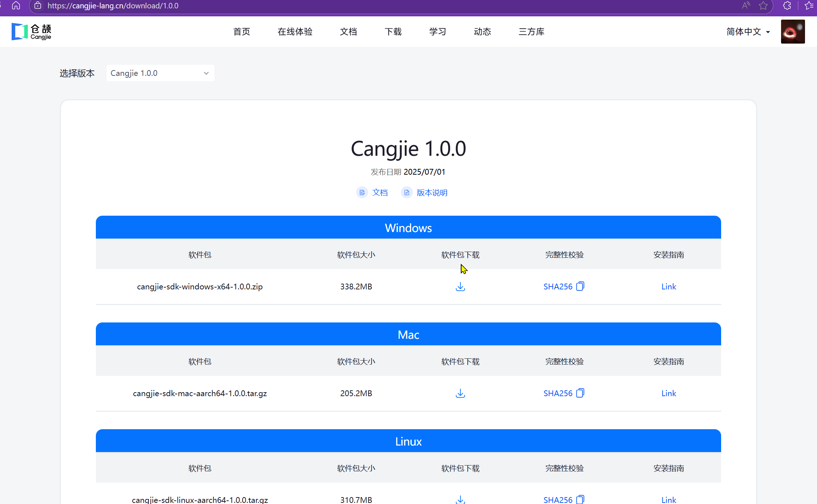Open the 在线体验 nav menu item
The image size is (817, 504).
(295, 32)
